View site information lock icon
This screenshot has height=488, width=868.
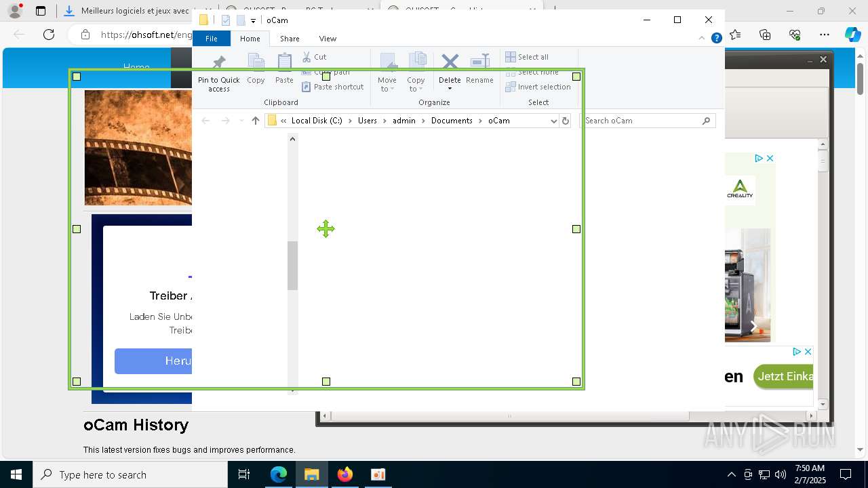[85, 35]
